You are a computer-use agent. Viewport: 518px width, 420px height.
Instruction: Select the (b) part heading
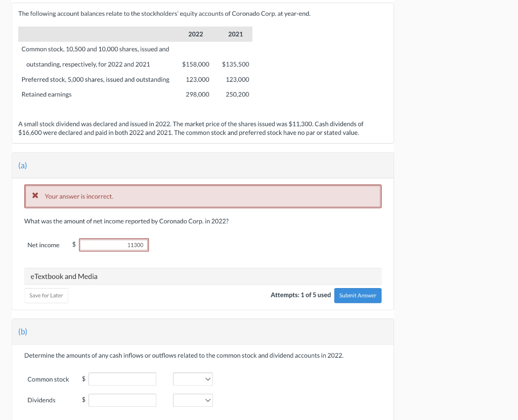coord(23,332)
